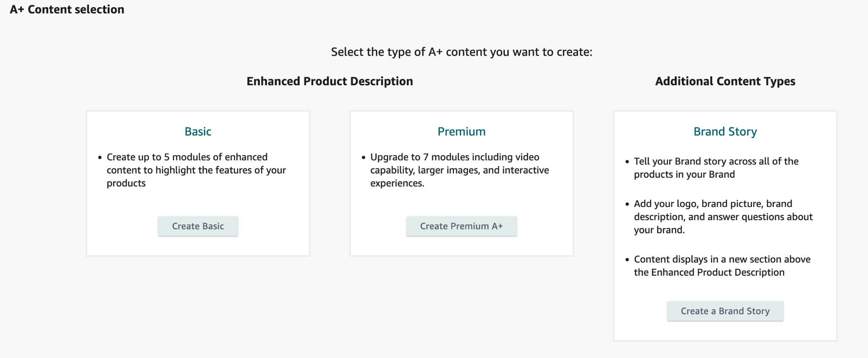Click the A+ Content selection page title
Image resolution: width=868 pixels, height=358 pixels.
[x=66, y=9]
